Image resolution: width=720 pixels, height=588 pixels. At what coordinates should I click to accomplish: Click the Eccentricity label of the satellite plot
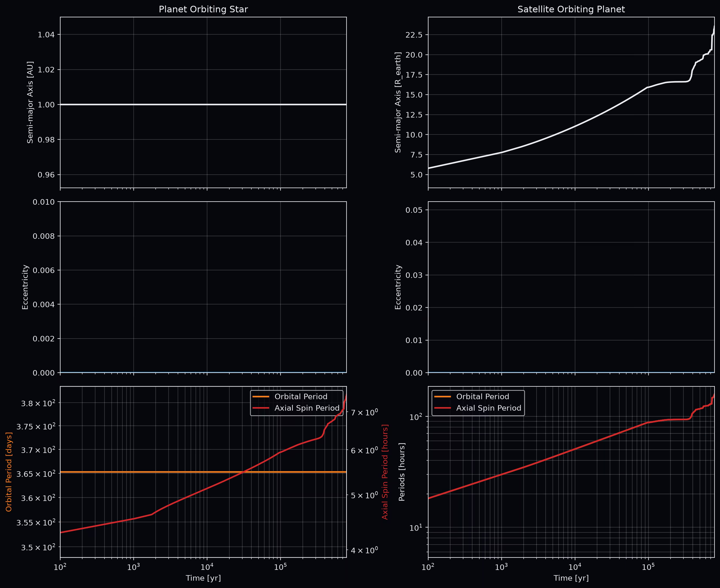coord(398,287)
